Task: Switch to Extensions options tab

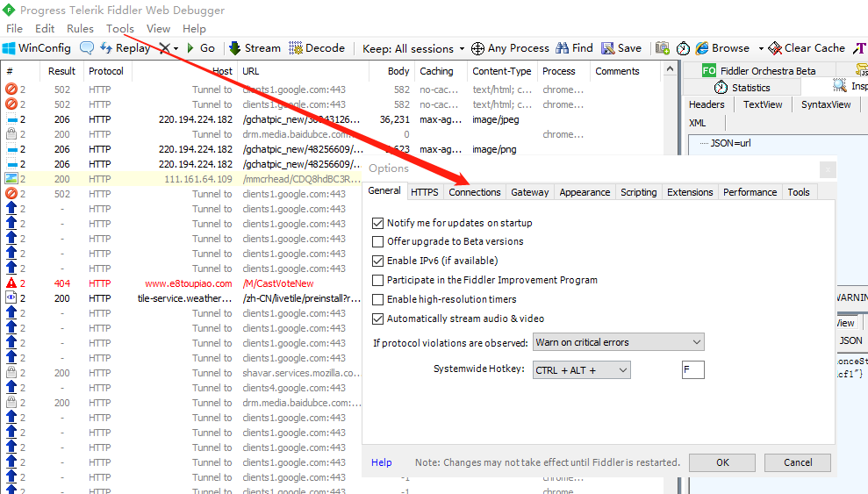Action: point(690,192)
